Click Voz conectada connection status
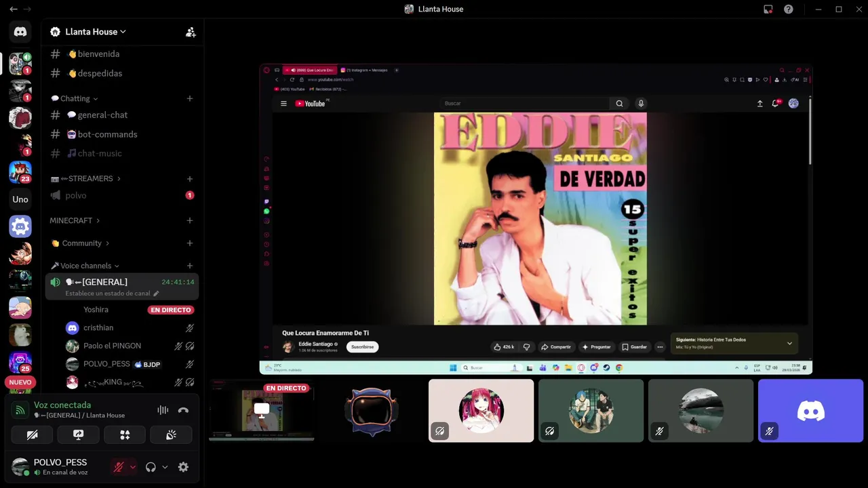Screen dimensions: 868x488 (62, 405)
